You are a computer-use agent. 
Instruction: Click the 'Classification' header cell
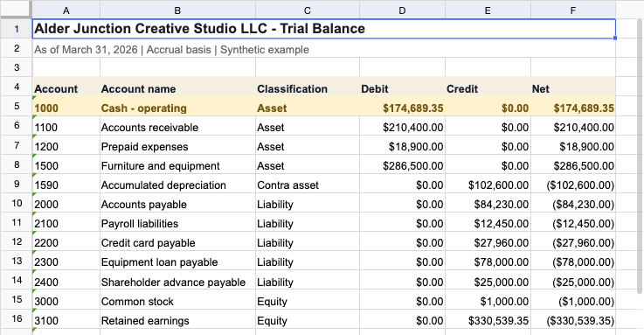pyautogui.click(x=308, y=87)
